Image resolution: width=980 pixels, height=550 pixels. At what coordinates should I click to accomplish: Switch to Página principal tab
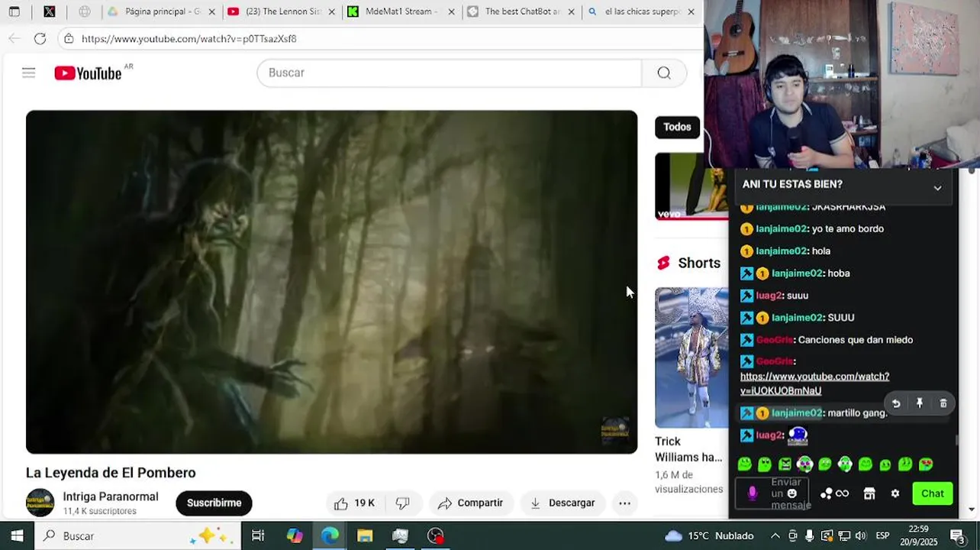pos(162,11)
